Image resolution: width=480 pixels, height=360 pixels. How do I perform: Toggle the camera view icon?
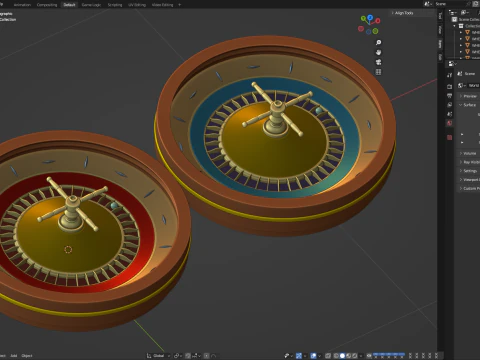[378, 62]
